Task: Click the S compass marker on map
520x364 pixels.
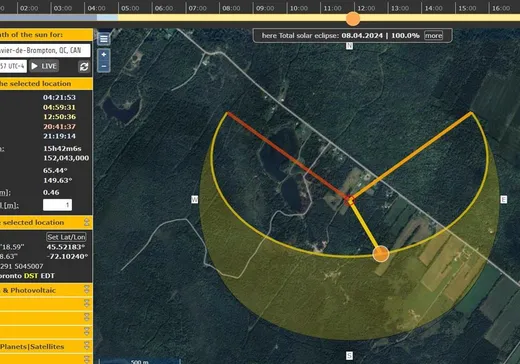Action: [349, 356]
